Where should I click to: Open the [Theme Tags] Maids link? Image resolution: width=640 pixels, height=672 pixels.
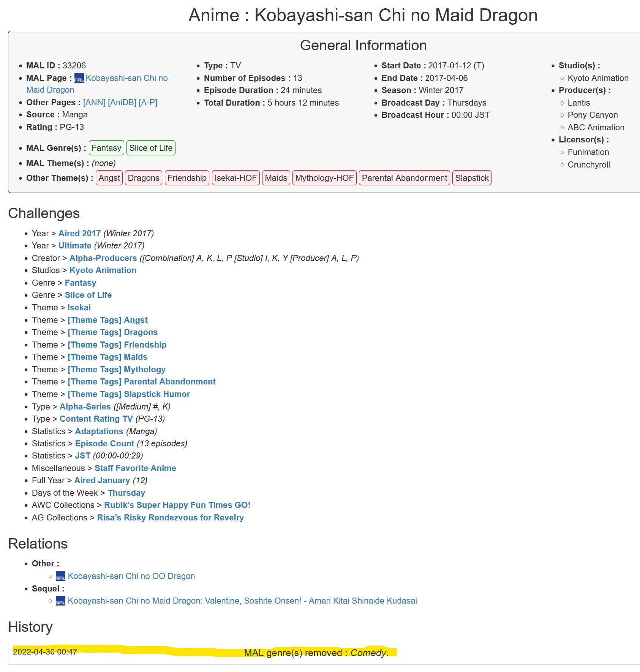(x=107, y=357)
